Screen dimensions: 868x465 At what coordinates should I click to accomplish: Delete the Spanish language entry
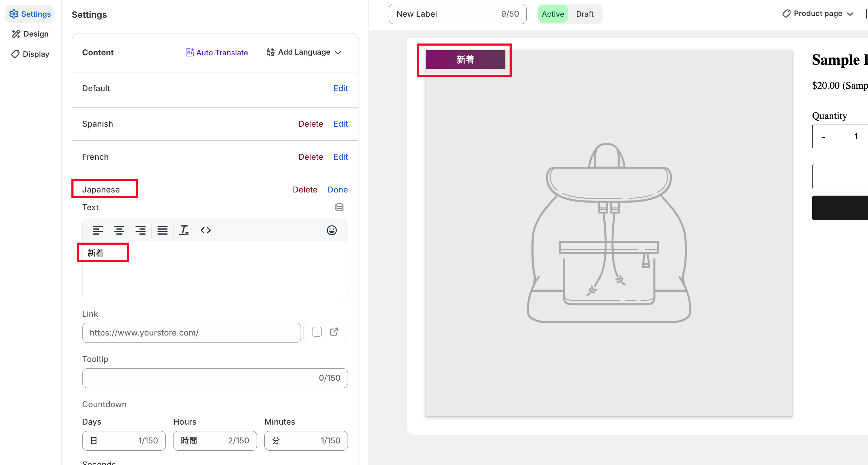[311, 124]
